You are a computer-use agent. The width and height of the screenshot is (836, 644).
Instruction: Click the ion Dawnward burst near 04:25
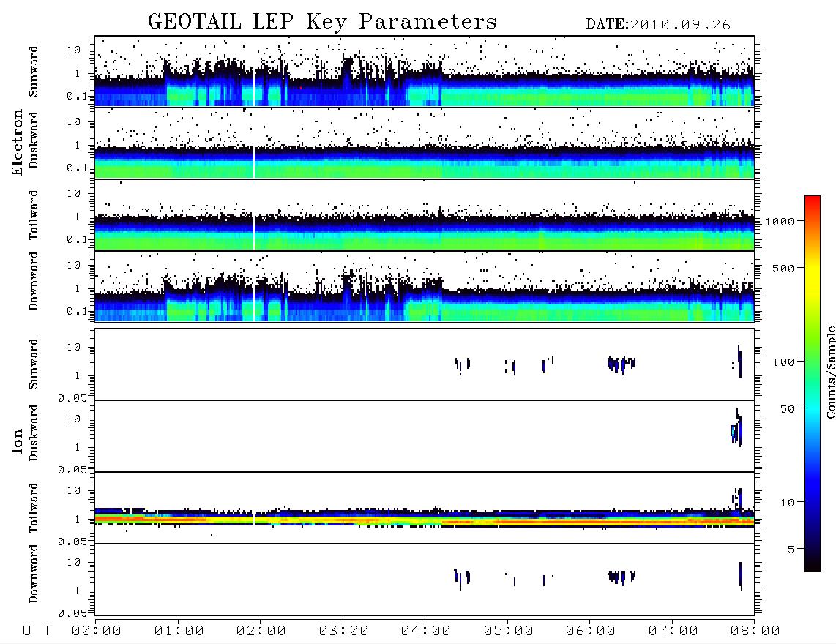[462, 578]
